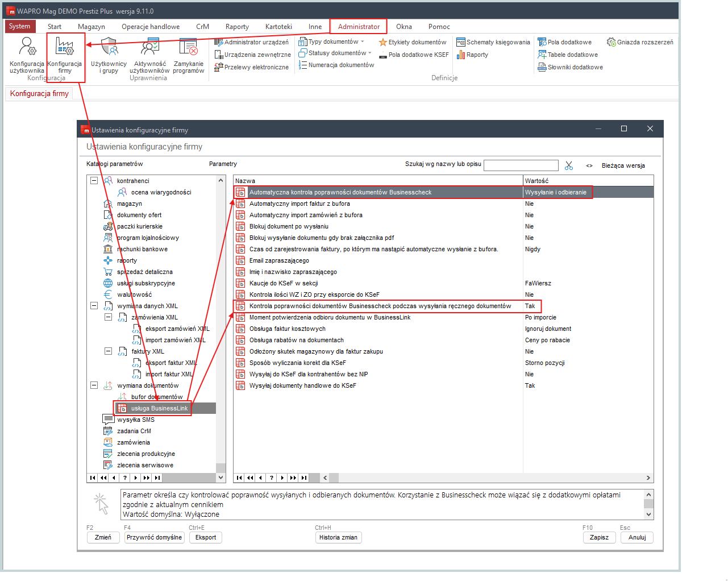
Task: Select Automatyczny import faktur z bufora row
Action: pos(443,204)
